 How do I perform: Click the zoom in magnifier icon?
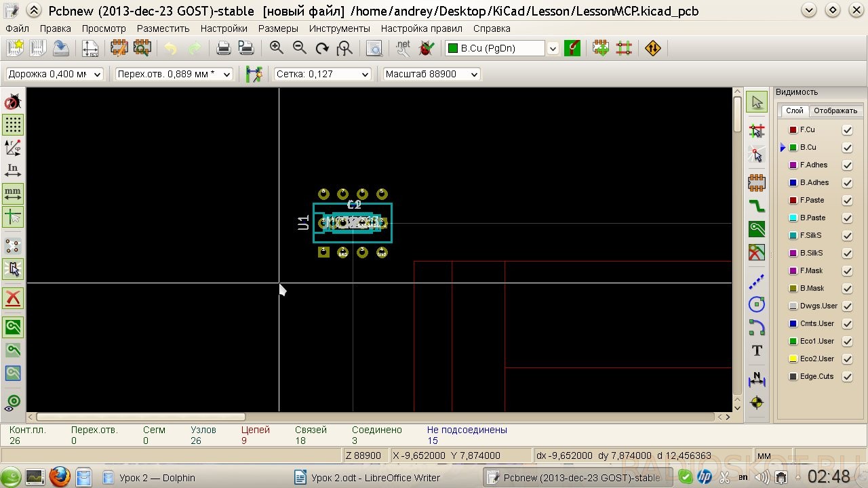pyautogui.click(x=277, y=48)
